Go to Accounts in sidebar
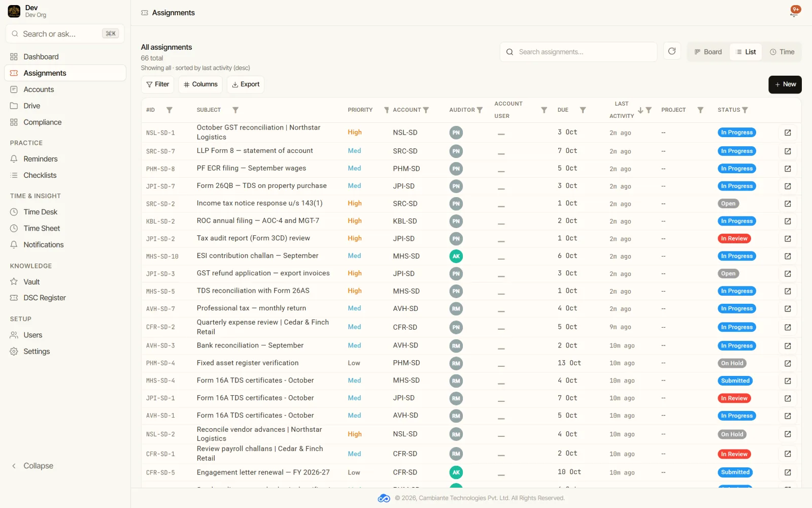The image size is (812, 508). 65,89
